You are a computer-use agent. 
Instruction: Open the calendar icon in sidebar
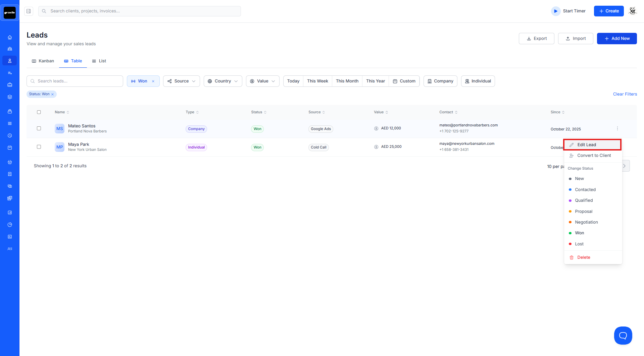pyautogui.click(x=10, y=148)
